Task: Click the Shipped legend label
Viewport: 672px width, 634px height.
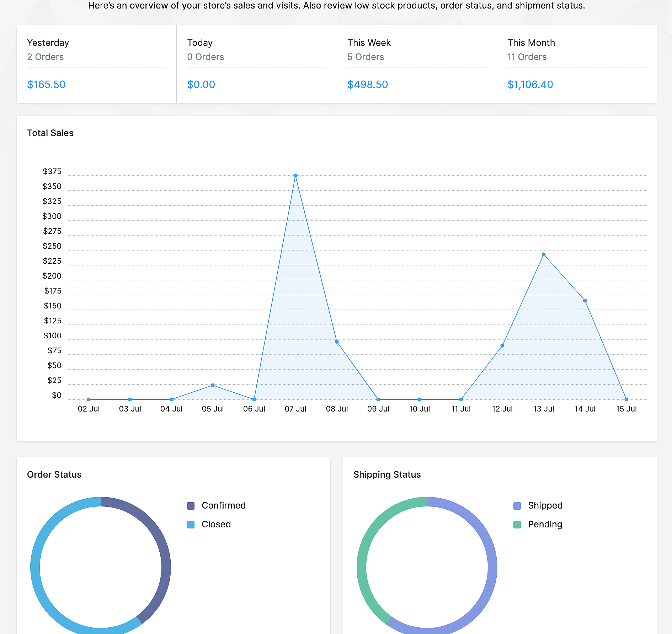Action: [x=545, y=505]
